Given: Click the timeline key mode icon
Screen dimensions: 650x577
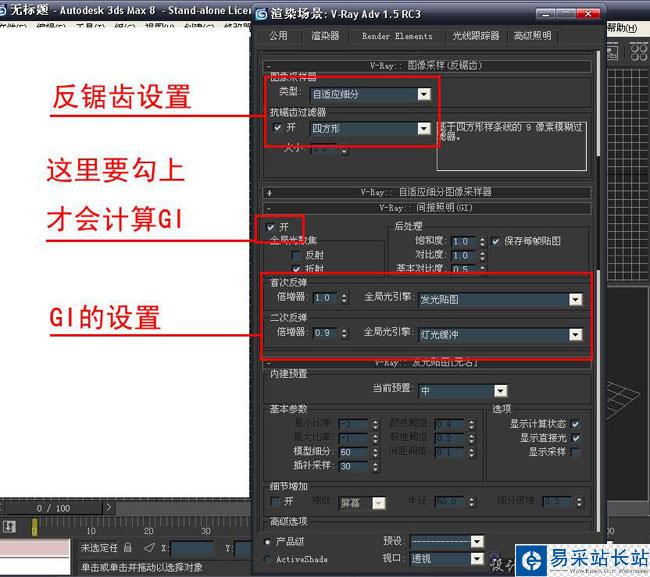Looking at the screenshot, I should click(10, 527).
